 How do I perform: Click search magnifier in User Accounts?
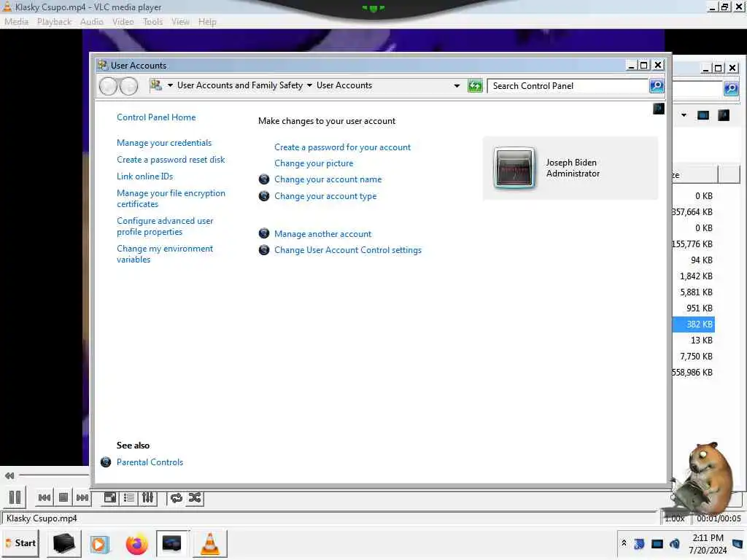657,86
